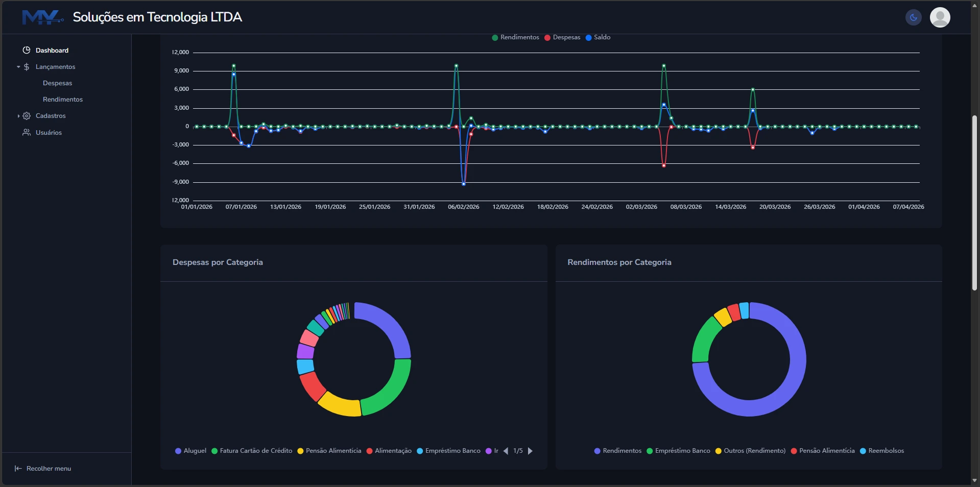Screen dimensions: 980x487
Task: Toggle Empréstimo Banco in Despesas legend
Action: tap(448, 451)
